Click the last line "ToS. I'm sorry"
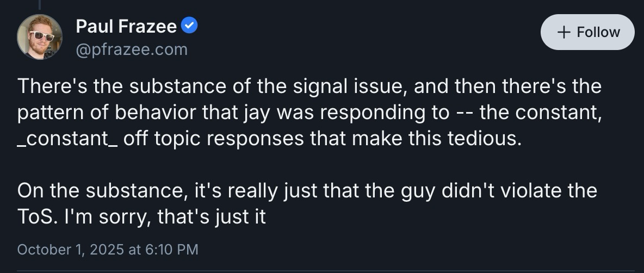This screenshot has height=273, width=644. pos(141,217)
